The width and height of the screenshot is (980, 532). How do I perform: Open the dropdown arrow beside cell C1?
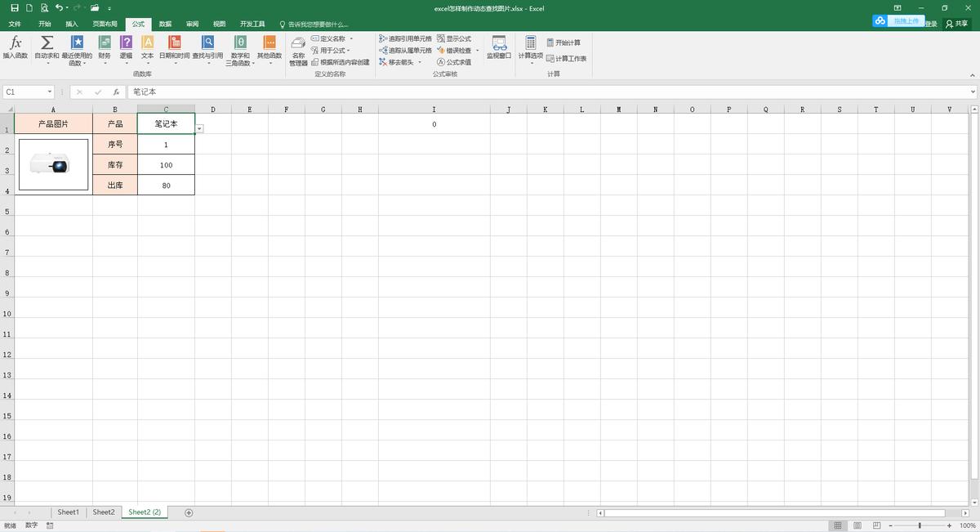[200, 128]
